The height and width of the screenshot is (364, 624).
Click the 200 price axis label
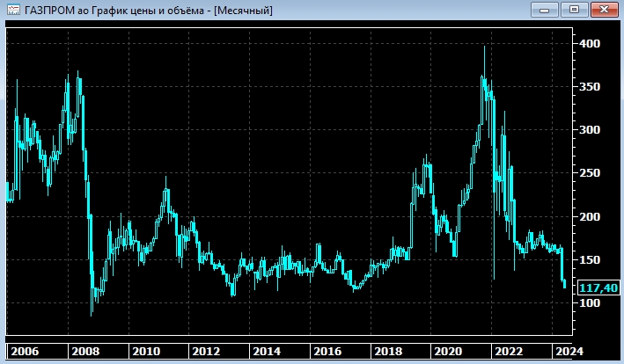coord(590,216)
